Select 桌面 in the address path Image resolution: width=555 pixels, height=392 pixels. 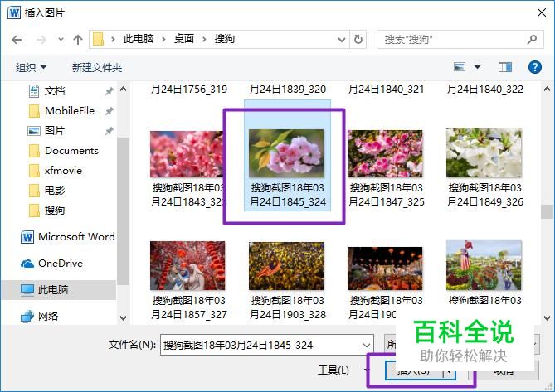(x=184, y=38)
